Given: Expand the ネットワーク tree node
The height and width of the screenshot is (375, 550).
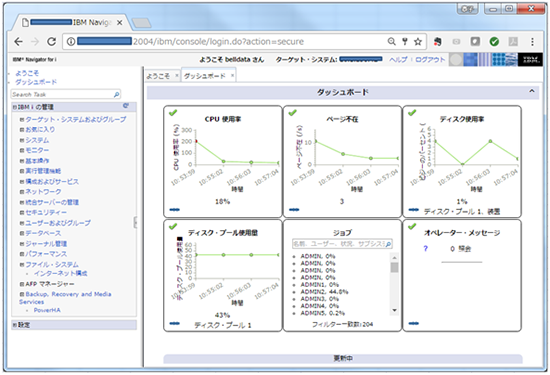Looking at the screenshot, I should 22,192.
